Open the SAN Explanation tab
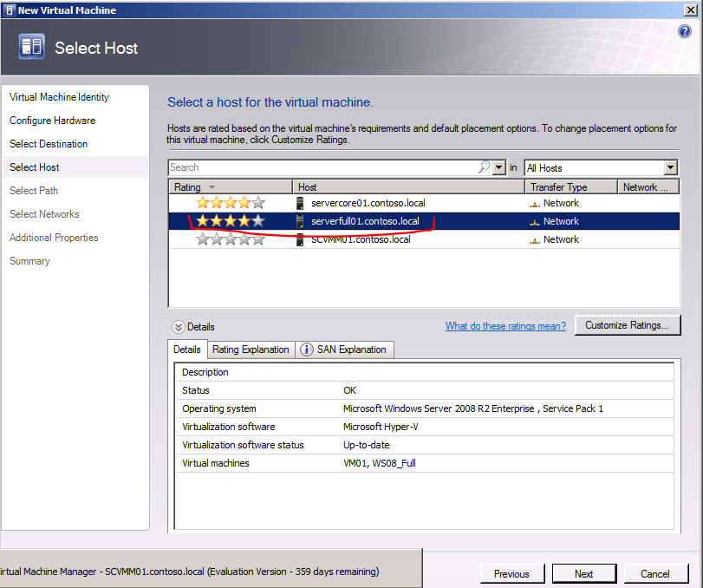 click(345, 350)
